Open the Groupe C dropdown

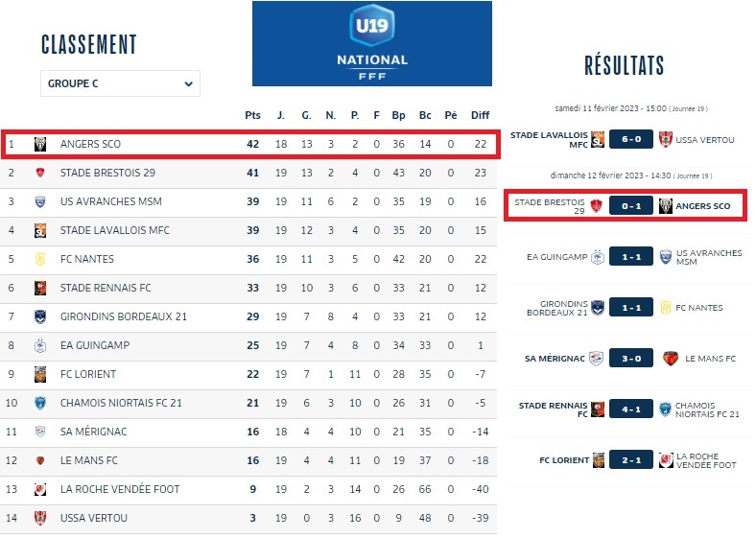(x=120, y=83)
